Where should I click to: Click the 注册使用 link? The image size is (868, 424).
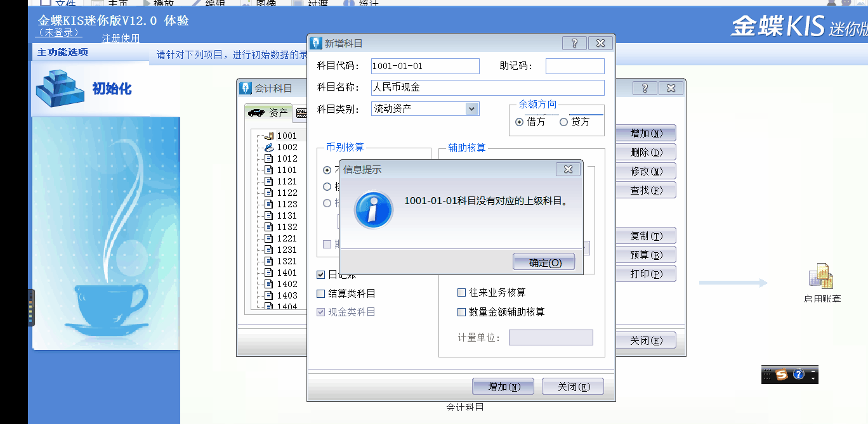point(121,38)
